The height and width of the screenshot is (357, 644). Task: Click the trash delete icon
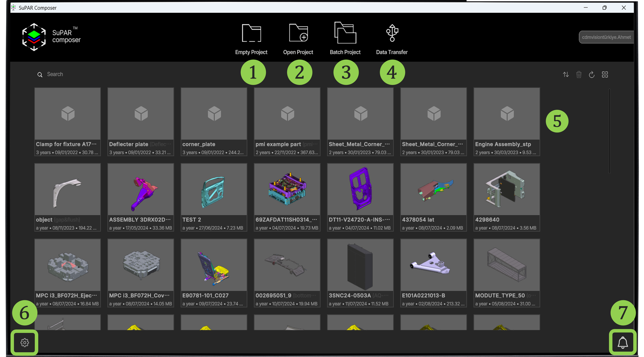point(579,74)
